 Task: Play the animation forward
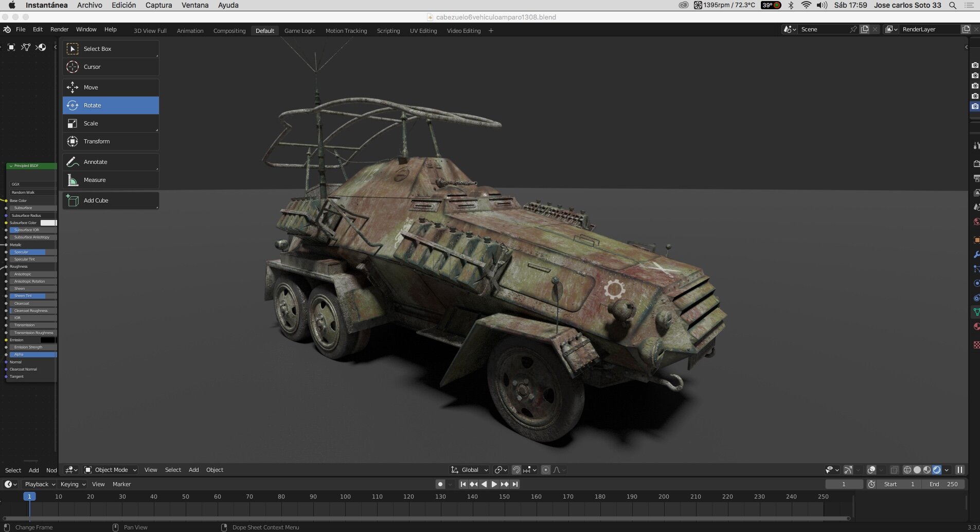click(x=494, y=484)
